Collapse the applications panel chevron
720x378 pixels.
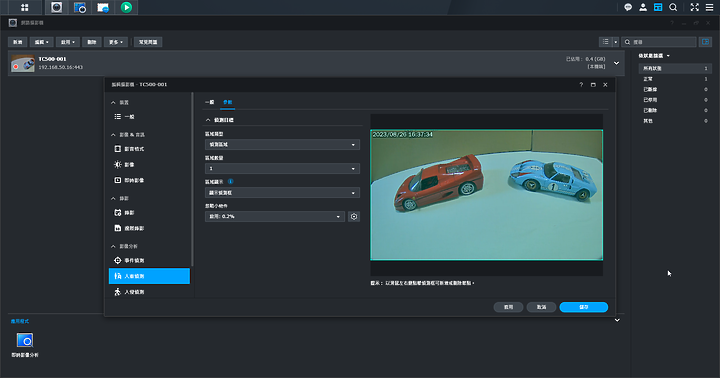tap(617, 320)
